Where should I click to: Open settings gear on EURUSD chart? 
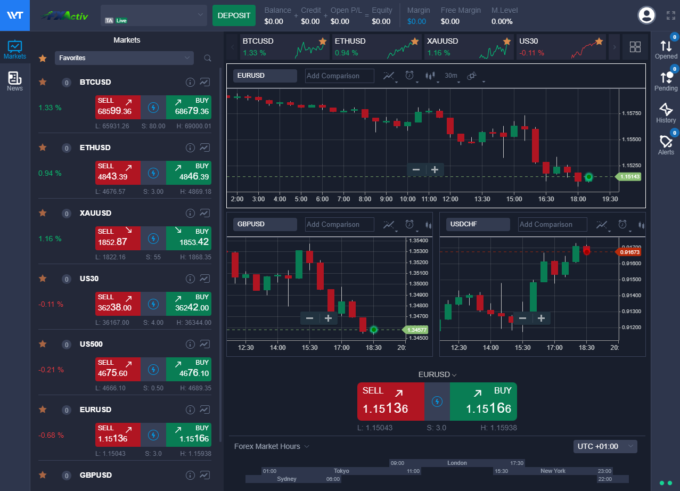[x=472, y=76]
